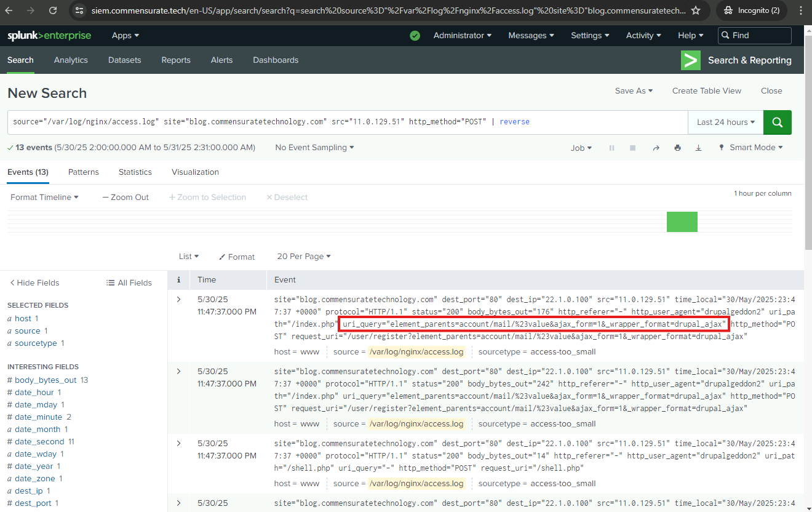Run the search with the green magnifier button
The height and width of the screenshot is (512, 812).
[777, 122]
